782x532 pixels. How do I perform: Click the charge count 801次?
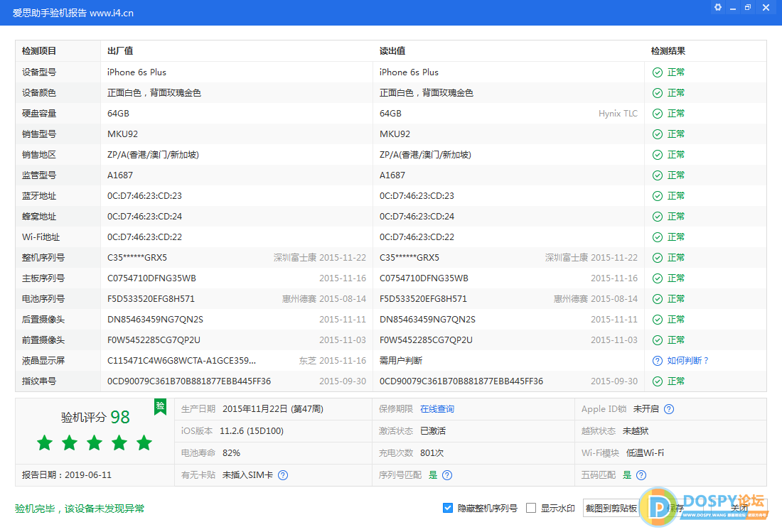[x=432, y=452]
